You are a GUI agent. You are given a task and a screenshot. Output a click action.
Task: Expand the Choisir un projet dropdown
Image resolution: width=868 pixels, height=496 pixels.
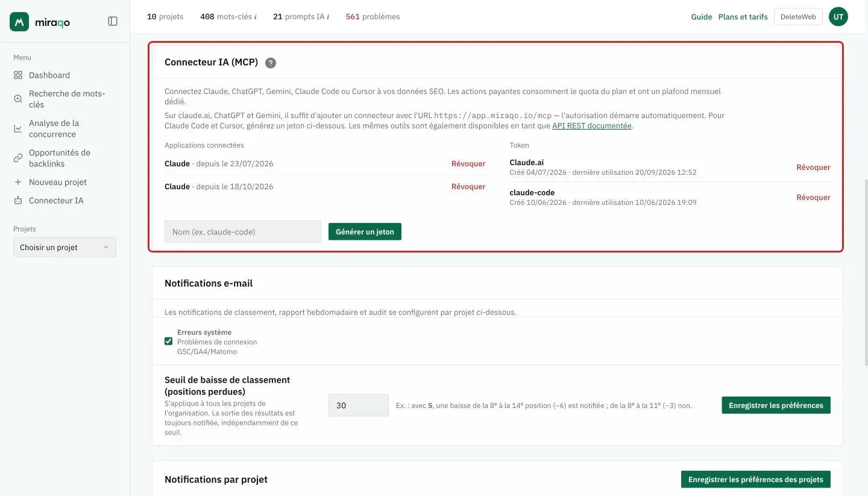(64, 247)
